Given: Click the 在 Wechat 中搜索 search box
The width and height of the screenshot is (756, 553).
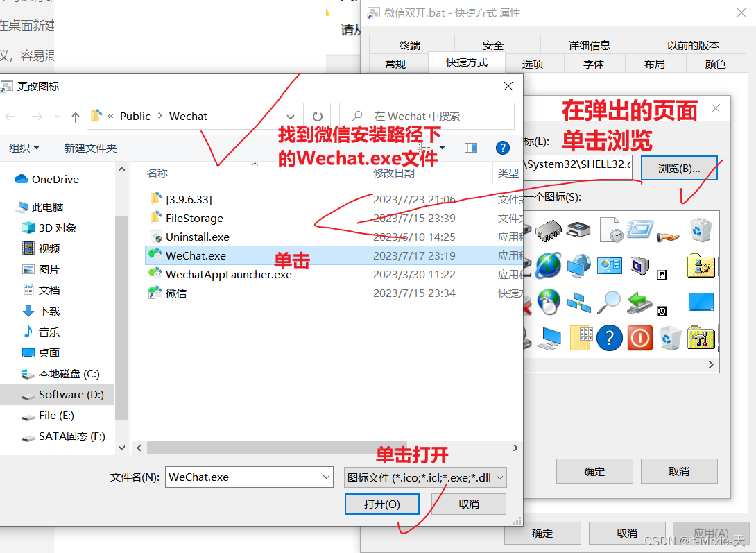Looking at the screenshot, I should coord(427,116).
